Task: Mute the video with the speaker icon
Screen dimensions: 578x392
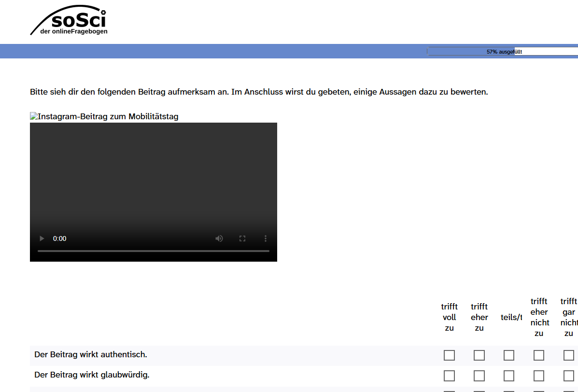Action: pos(219,238)
